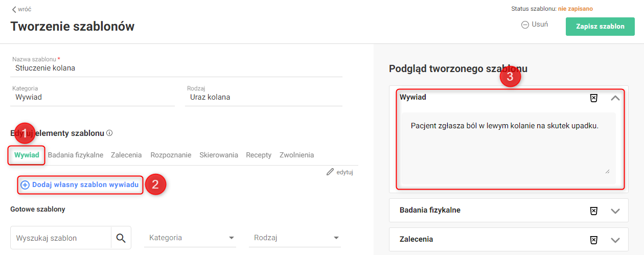Open the Rodzaj filter dropdown
The height and width of the screenshot is (255, 644).
[x=297, y=238]
